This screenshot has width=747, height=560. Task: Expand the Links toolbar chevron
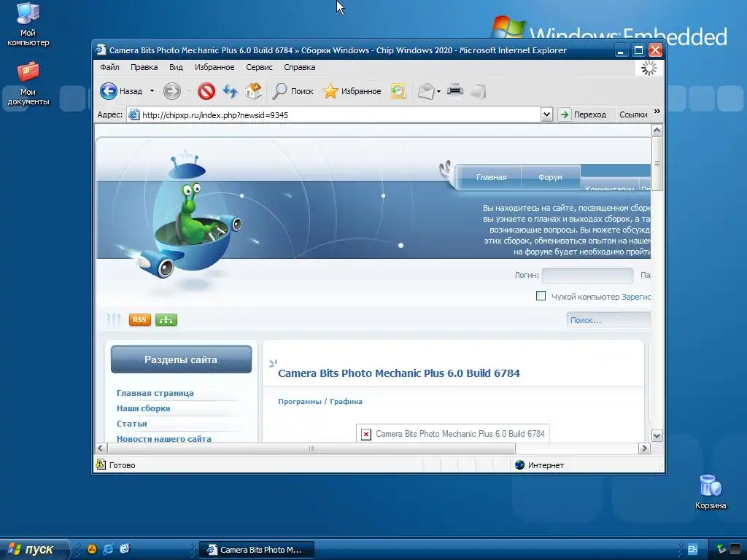pyautogui.click(x=657, y=112)
